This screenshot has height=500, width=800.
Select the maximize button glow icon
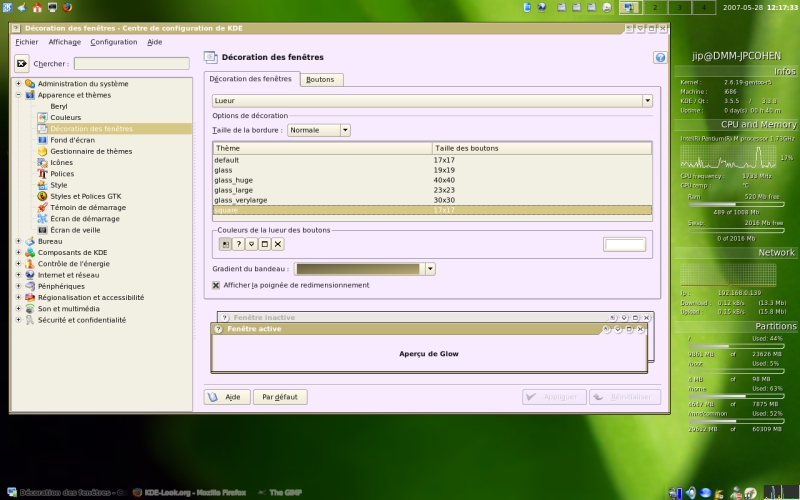point(264,244)
